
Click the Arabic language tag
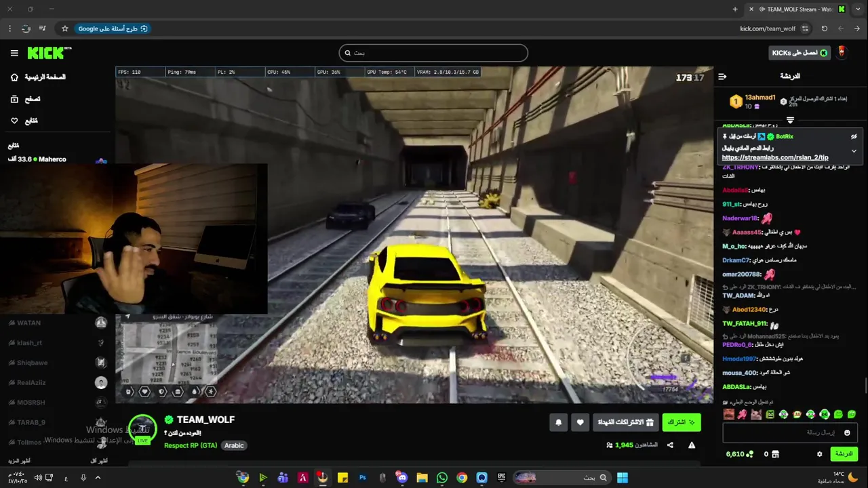click(234, 445)
